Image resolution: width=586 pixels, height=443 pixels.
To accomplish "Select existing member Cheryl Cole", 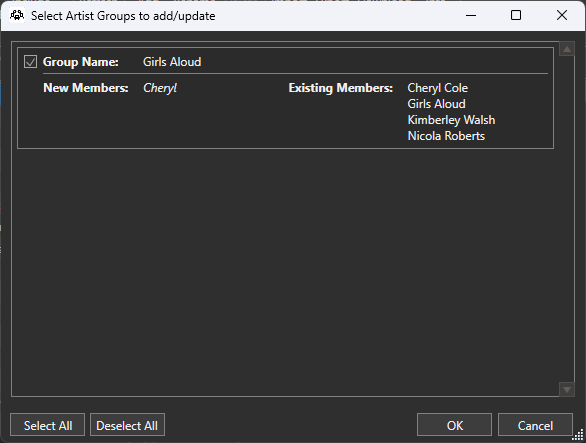I will click(438, 88).
